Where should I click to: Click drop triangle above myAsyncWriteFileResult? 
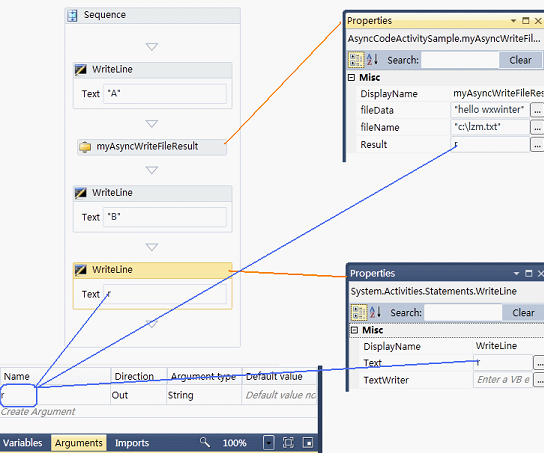152,124
